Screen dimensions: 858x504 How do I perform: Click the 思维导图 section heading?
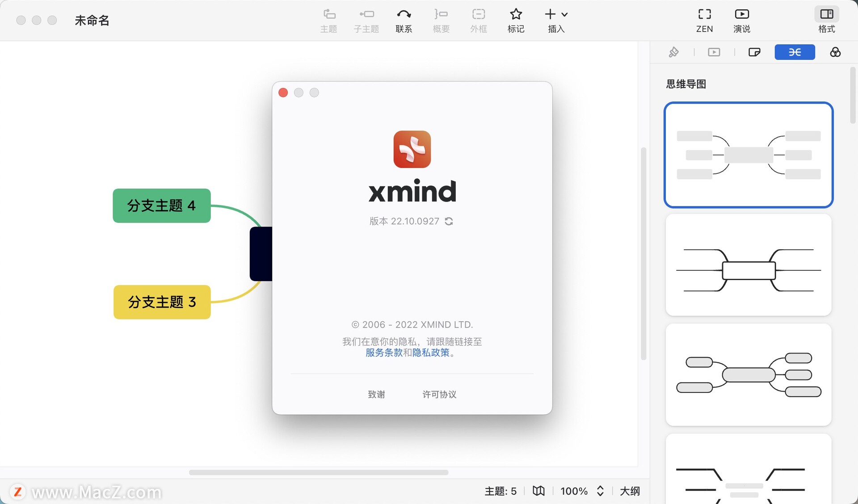686,84
